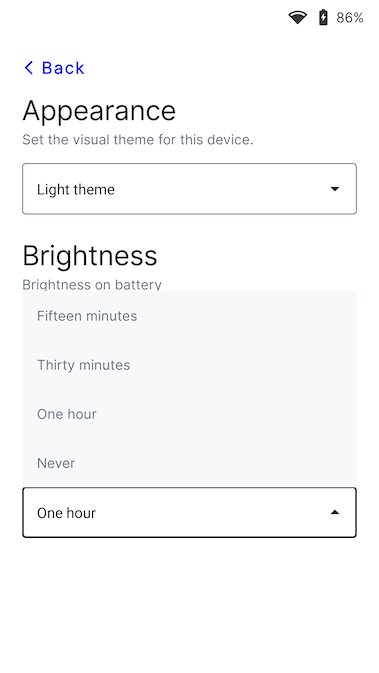
Task: Click the down arrow on Light theme
Action: 335,189
